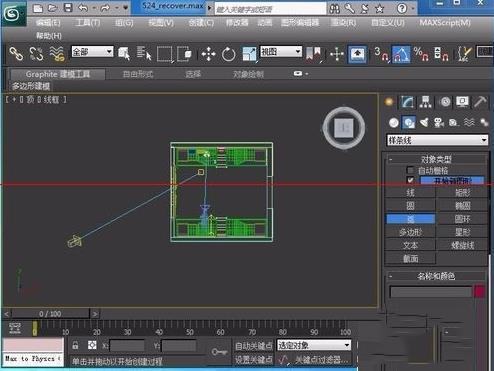Click the 自动关键点 button
494x371 pixels.
(253, 346)
